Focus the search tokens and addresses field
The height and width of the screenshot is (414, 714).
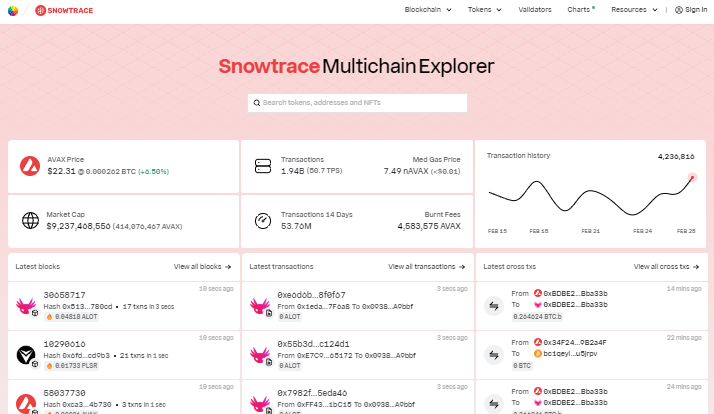357,103
